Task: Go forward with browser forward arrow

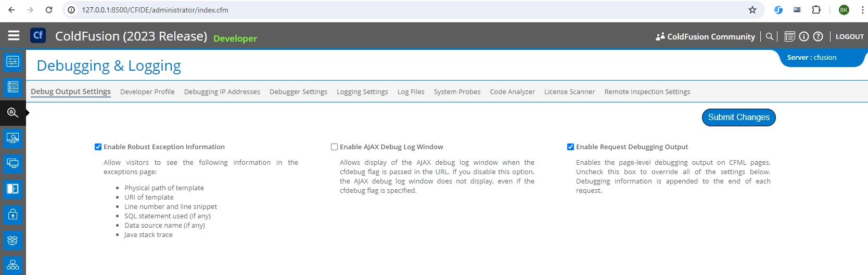Action: click(30, 10)
